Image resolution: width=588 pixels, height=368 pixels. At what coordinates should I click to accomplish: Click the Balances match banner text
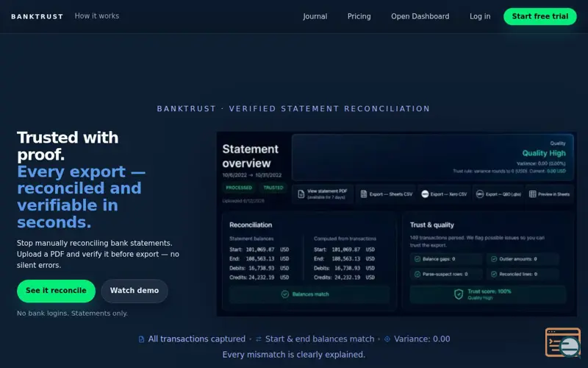pyautogui.click(x=310, y=294)
